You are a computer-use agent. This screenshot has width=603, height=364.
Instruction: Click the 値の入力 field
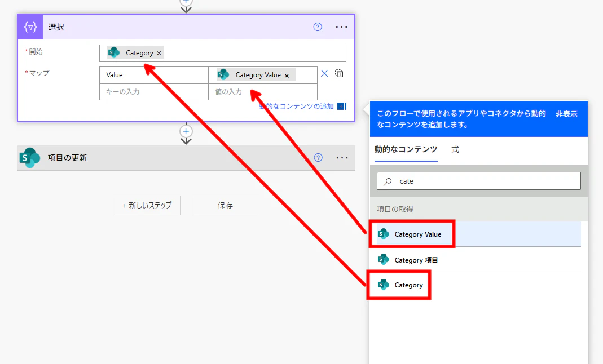pyautogui.click(x=263, y=92)
